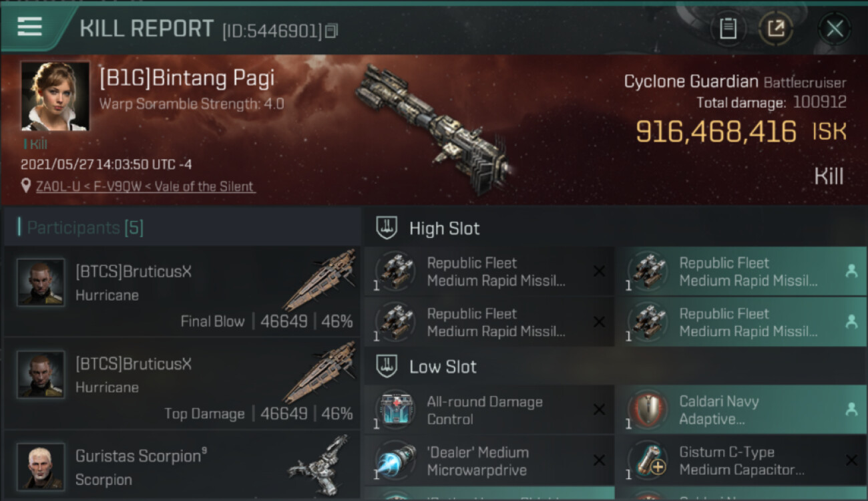Image resolution: width=868 pixels, height=501 pixels.
Task: Close the kill report window
Action: pos(835,29)
